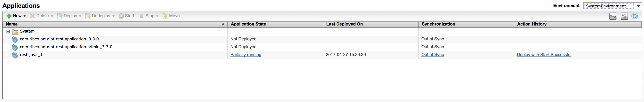Open the Partially running state link
Viewport: 644px width, 102px height.
[246, 55]
